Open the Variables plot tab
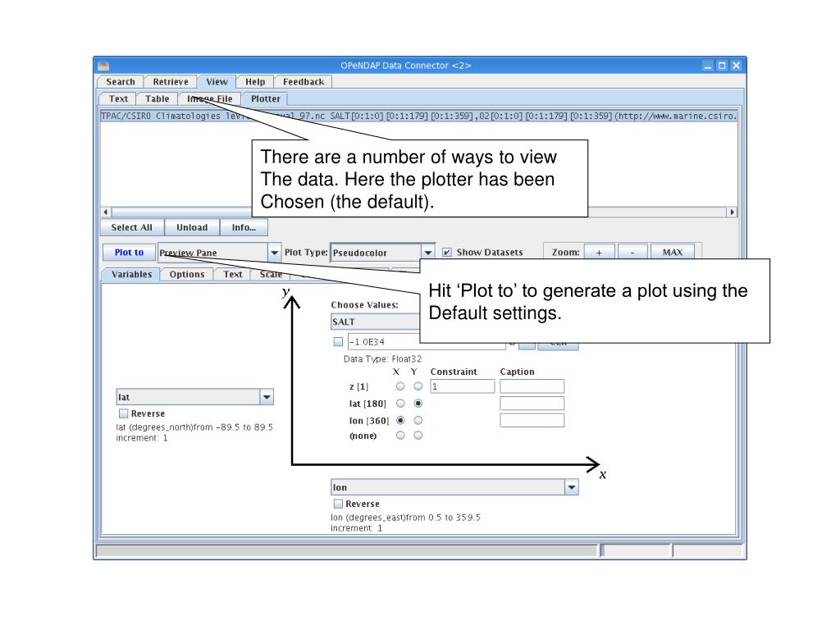 tap(131, 274)
